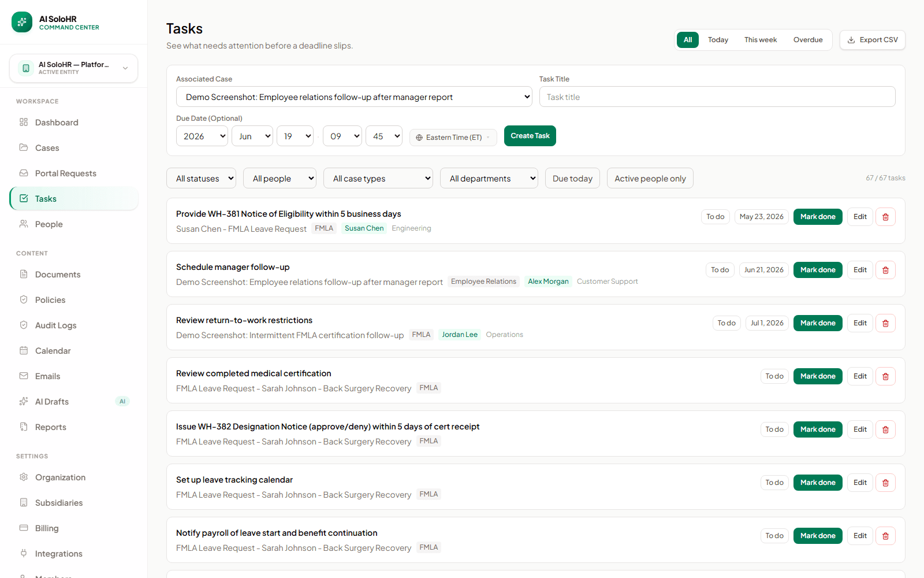
Task: Delete Review return-to-work restrictions task
Action: (885, 323)
